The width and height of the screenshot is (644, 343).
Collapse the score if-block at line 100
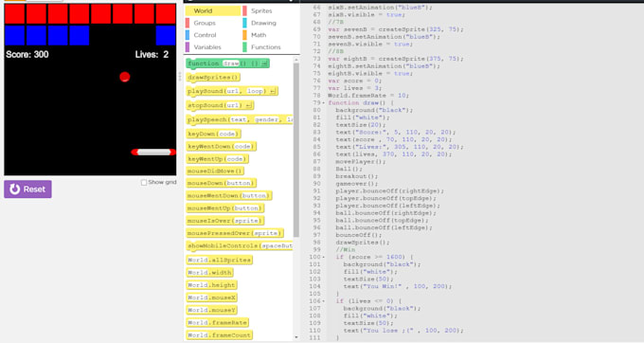point(324,257)
